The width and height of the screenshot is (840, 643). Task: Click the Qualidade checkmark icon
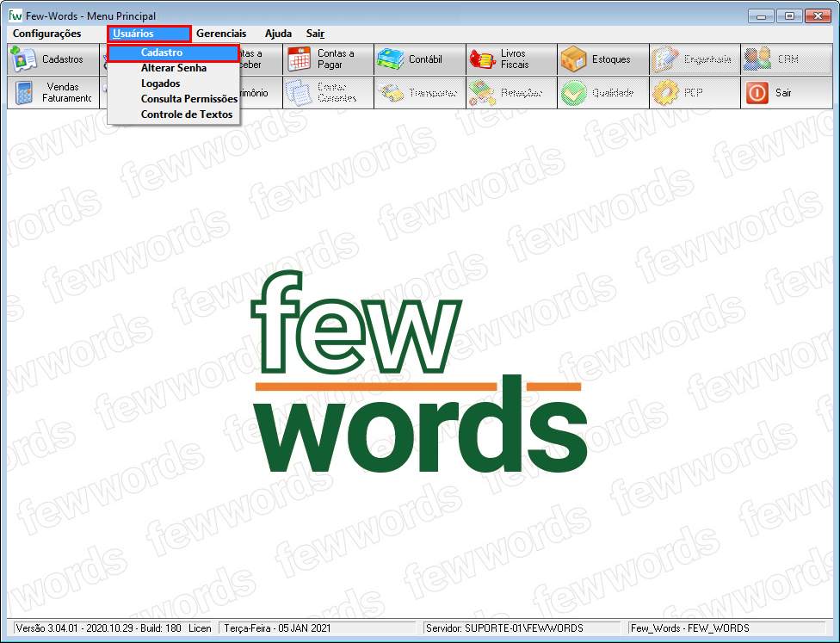tap(573, 93)
